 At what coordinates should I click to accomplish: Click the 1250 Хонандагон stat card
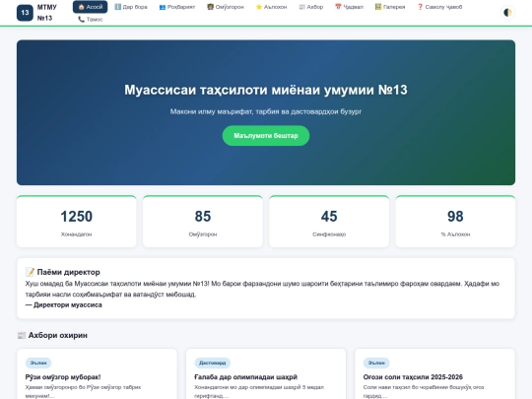pyautogui.click(x=76, y=222)
